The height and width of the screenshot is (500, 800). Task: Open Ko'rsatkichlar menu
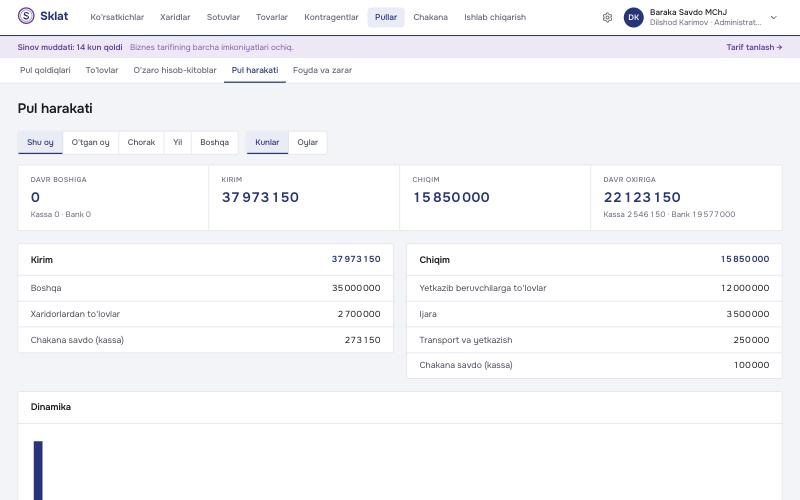pyautogui.click(x=117, y=17)
